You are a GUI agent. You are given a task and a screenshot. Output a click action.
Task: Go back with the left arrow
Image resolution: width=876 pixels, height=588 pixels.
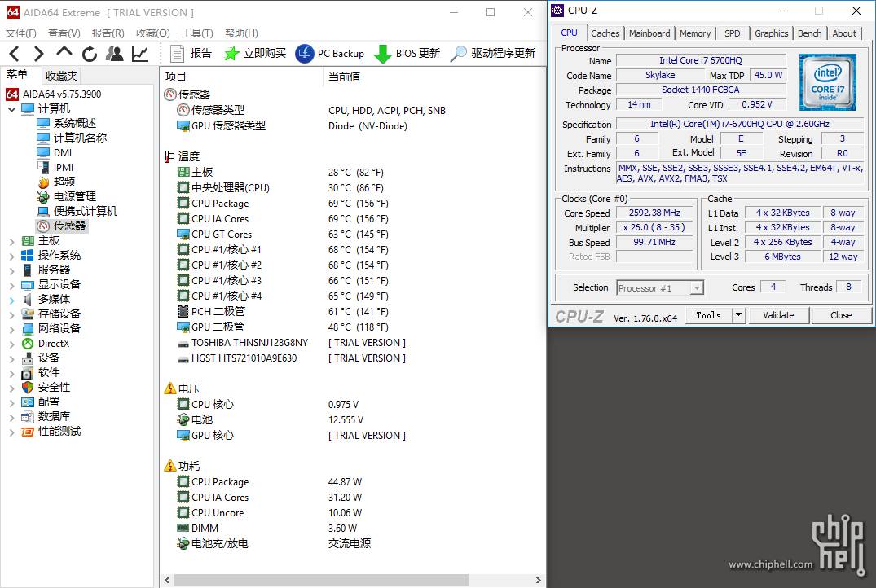coord(15,54)
